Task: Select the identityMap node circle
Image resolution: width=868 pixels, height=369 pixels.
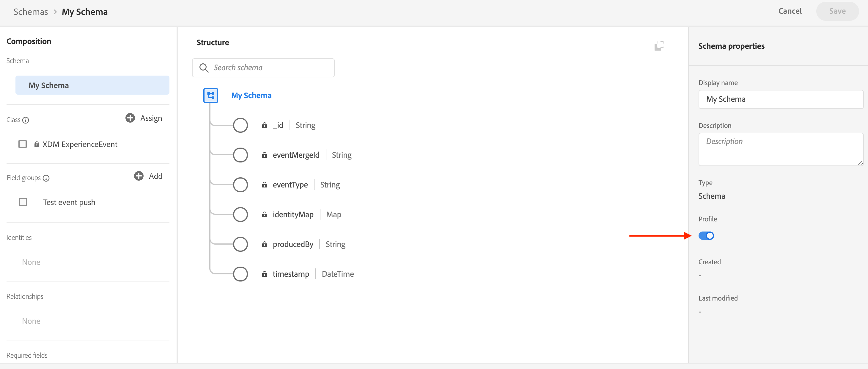Action: tap(240, 215)
